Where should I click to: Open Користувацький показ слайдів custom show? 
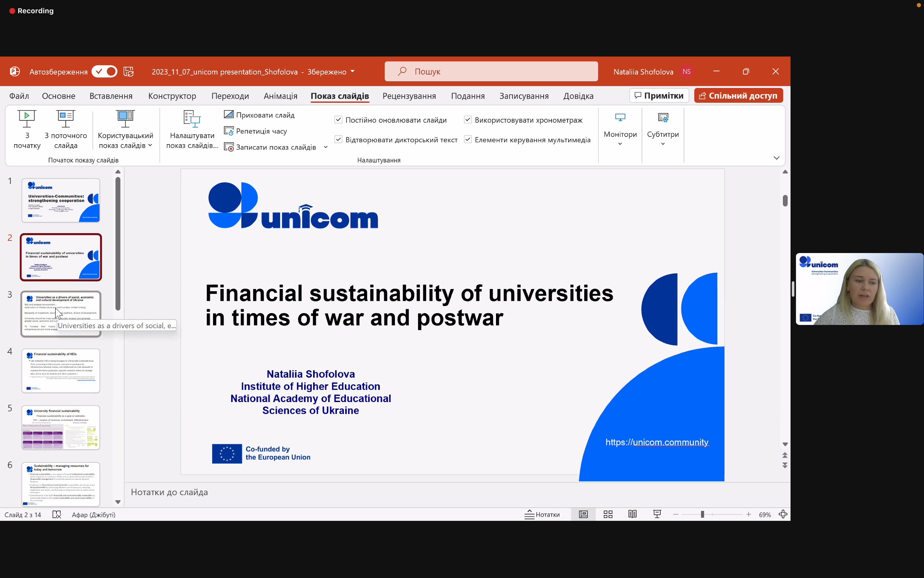(x=125, y=130)
